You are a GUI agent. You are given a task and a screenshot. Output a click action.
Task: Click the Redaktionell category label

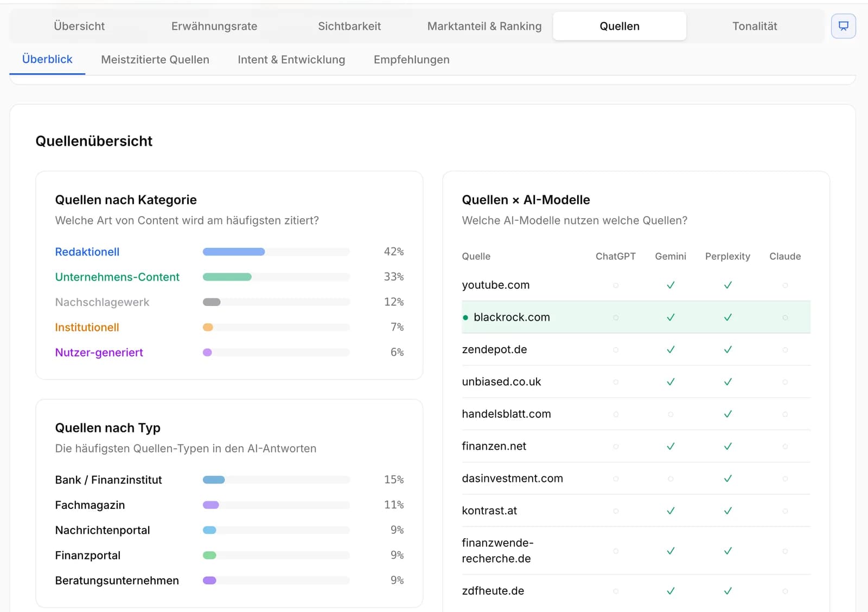coord(87,252)
